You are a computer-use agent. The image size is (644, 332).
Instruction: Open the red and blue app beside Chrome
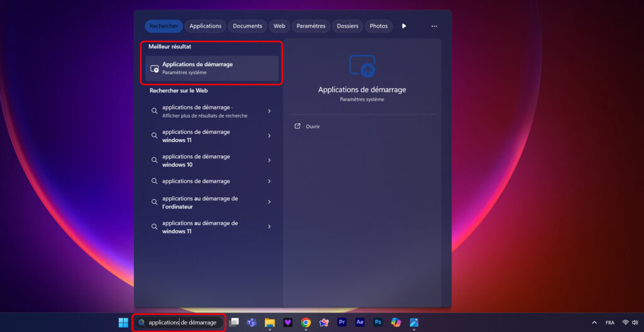coord(324,323)
